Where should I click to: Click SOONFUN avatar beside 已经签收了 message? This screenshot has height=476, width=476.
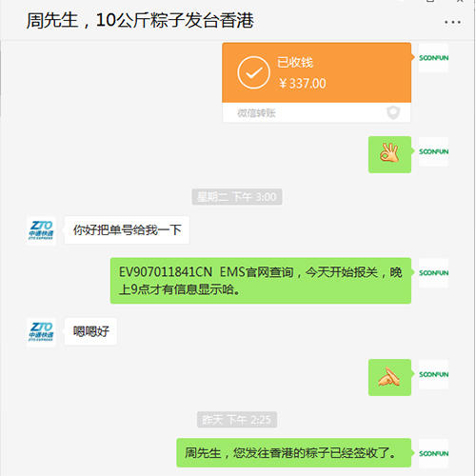click(x=433, y=453)
